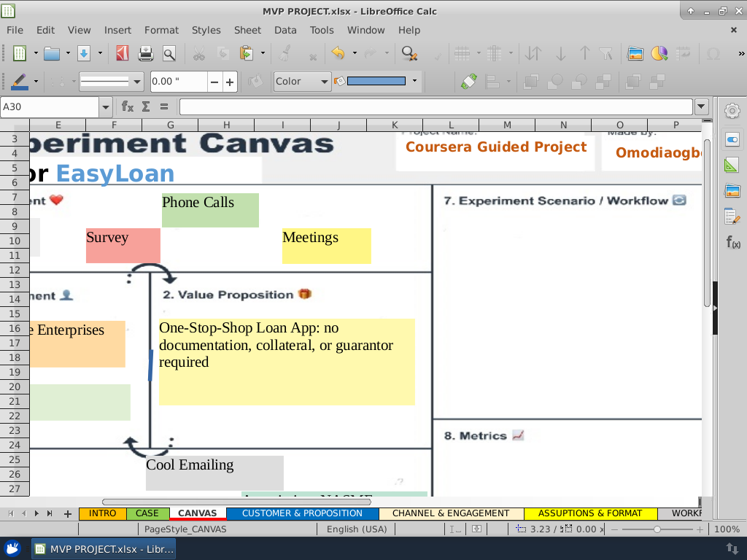Expand the formula bar arrow
The image size is (747, 560).
[x=701, y=106]
